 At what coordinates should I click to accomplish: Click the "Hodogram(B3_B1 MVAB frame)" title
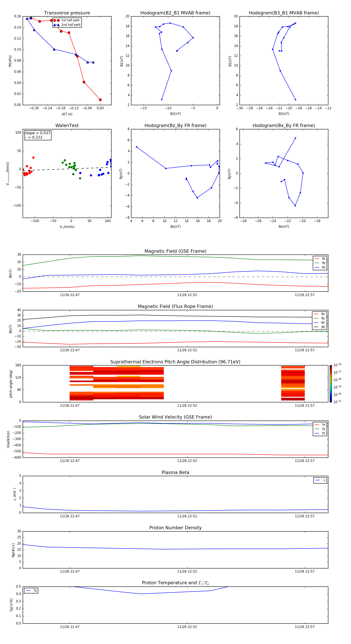(284, 13)
